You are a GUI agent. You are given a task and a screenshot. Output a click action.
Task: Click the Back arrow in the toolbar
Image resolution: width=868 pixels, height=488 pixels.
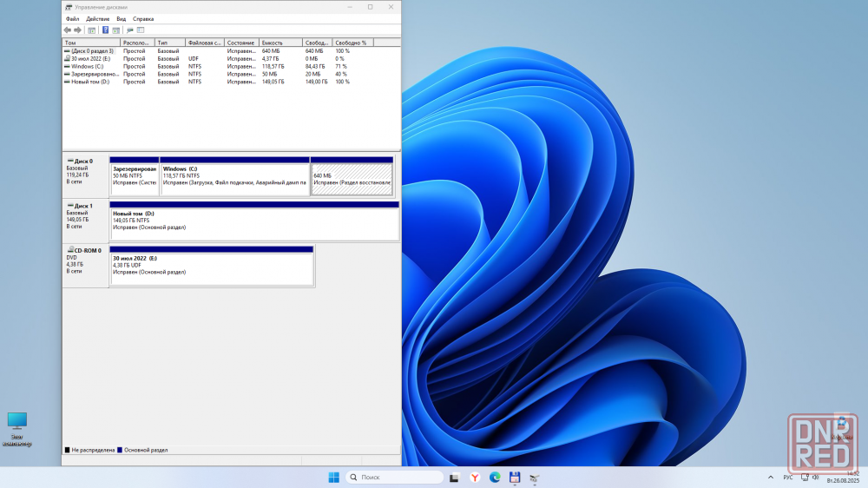point(68,30)
